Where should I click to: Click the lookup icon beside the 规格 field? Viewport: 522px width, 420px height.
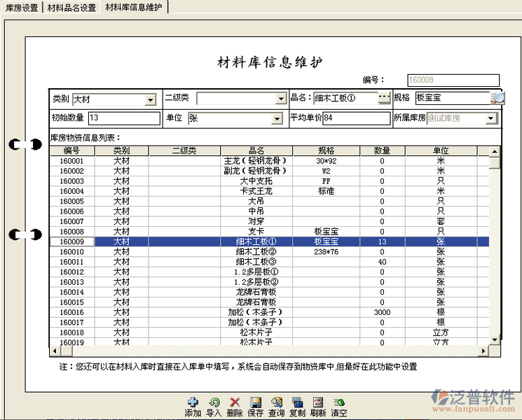[497, 99]
